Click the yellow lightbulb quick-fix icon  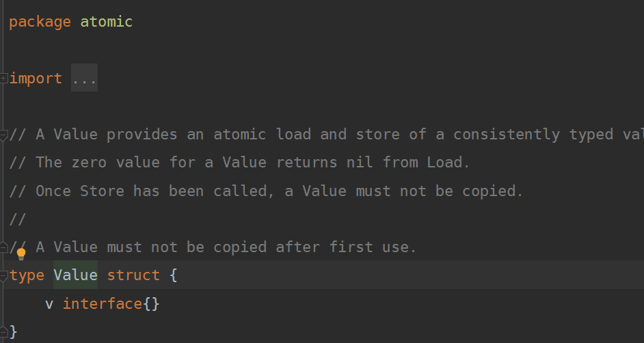(x=21, y=254)
